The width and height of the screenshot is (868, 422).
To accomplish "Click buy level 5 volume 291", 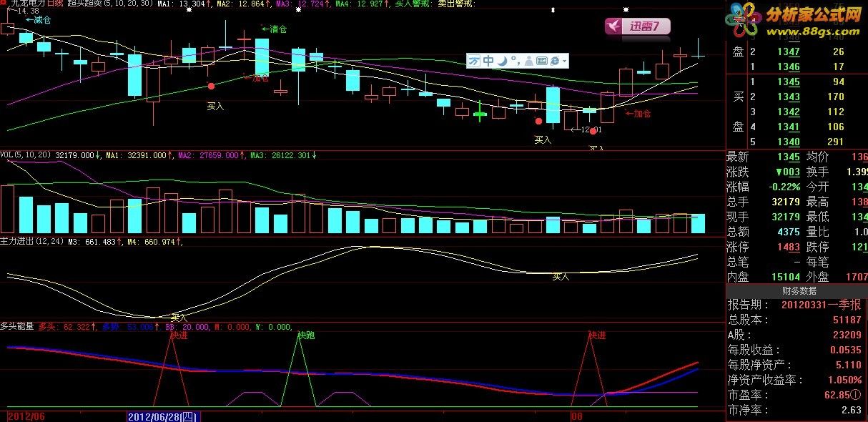I will pyautogui.click(x=834, y=142).
